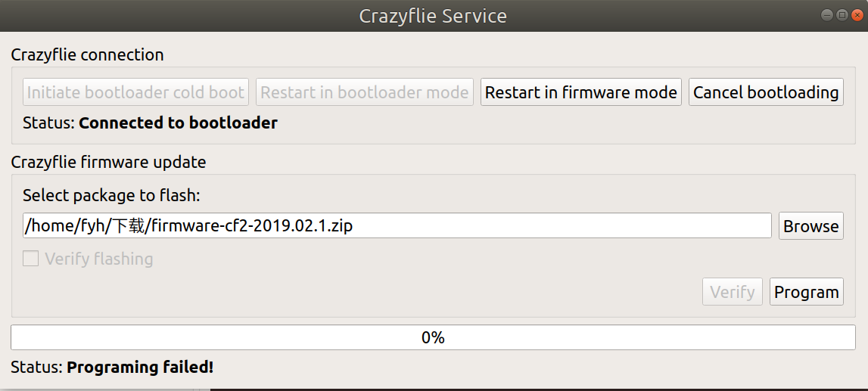This screenshot has width=868, height=391.
Task: Click the 'Select package to flash:' label
Action: pyautogui.click(x=111, y=195)
